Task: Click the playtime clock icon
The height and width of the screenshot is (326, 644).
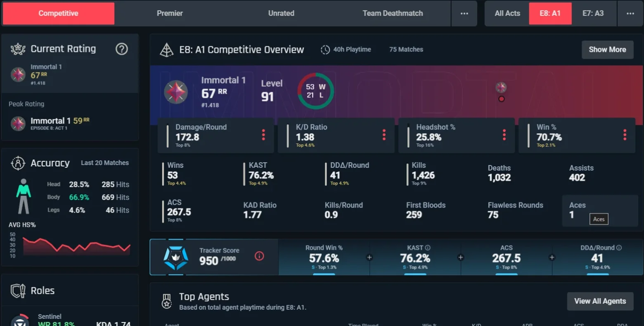Action: (325, 50)
